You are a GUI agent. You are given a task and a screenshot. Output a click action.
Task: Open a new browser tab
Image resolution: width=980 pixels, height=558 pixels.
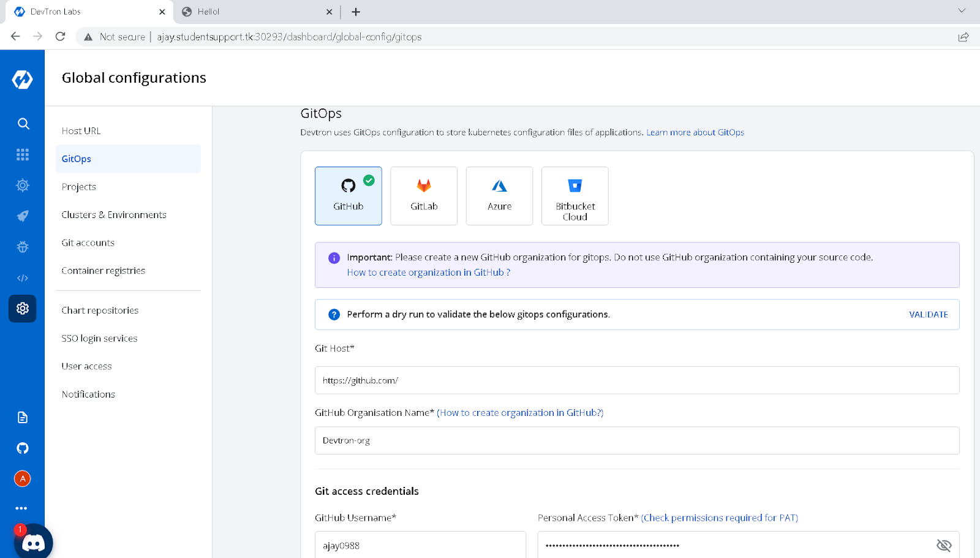tap(356, 12)
